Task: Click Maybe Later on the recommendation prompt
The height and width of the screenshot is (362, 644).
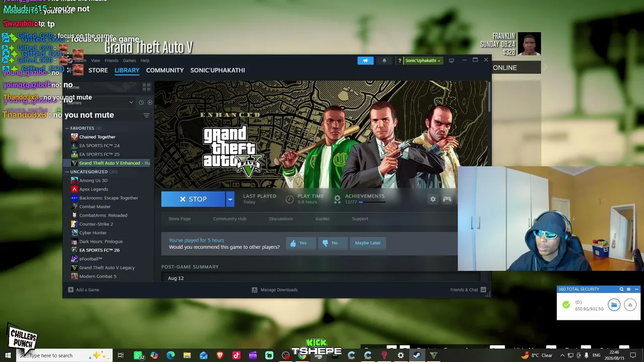Action: tap(368, 243)
